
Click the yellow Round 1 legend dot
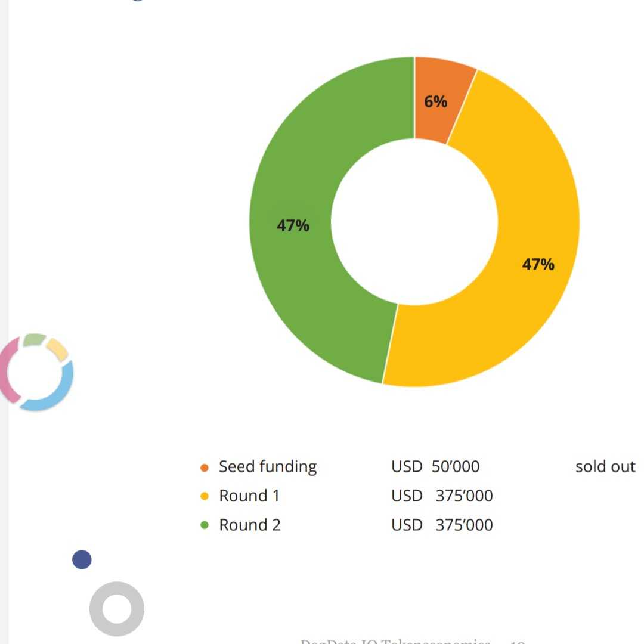[x=204, y=496]
